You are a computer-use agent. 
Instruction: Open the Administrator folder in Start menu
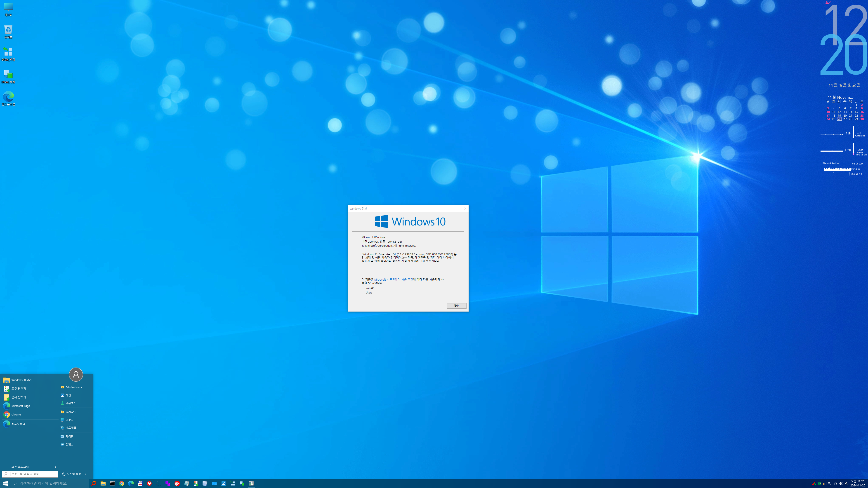(76, 387)
